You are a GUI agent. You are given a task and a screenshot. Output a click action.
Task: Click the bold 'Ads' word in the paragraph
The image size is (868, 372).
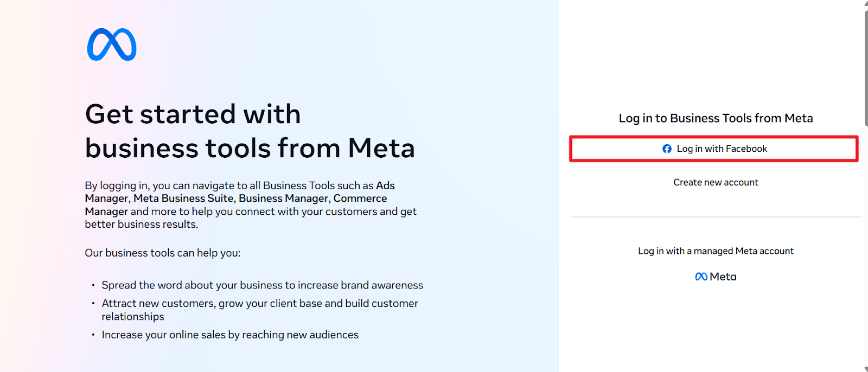pyautogui.click(x=385, y=185)
